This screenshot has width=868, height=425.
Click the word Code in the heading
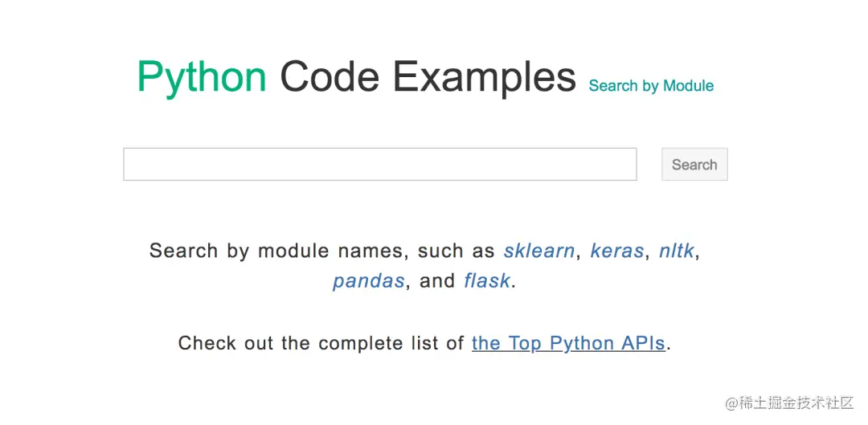coord(329,78)
